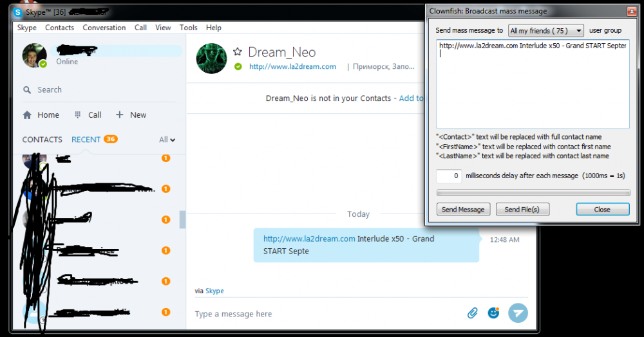Expand the All contacts filter dropdown
The image size is (644, 337).
point(167,140)
